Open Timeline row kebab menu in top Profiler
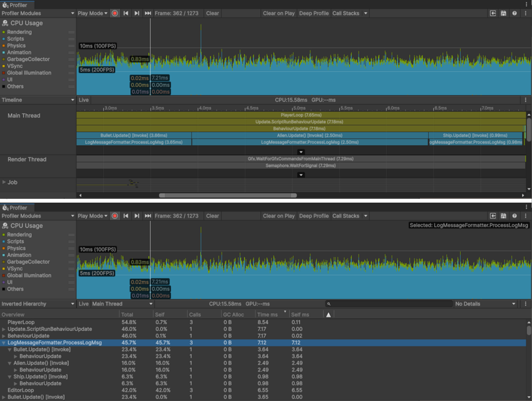532x401 pixels. (526, 100)
